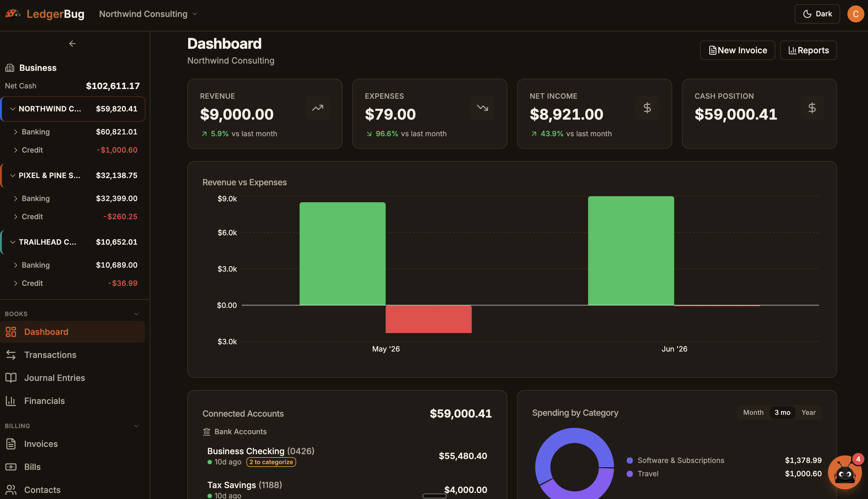Expand Banking row showing $10,689.00
The image size is (868, 499).
click(16, 265)
